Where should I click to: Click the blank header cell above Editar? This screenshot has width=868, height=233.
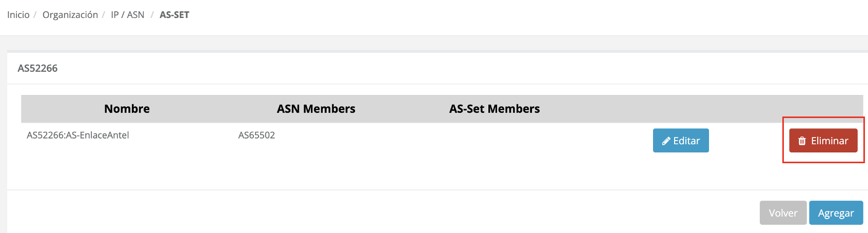[681, 109]
